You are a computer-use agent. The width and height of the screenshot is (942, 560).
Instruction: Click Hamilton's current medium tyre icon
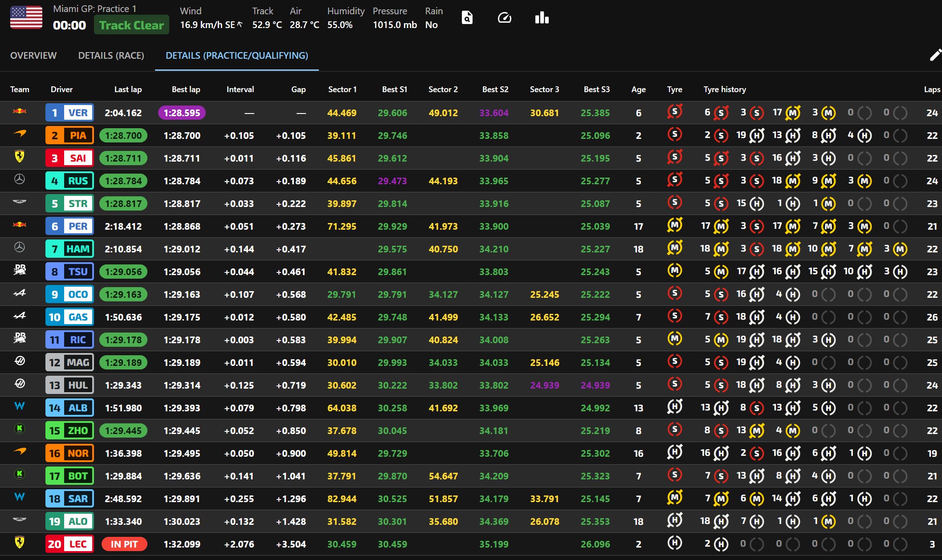tap(674, 248)
